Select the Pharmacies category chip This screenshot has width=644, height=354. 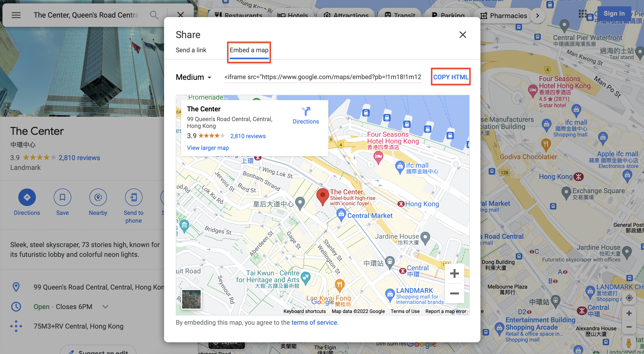tap(503, 15)
